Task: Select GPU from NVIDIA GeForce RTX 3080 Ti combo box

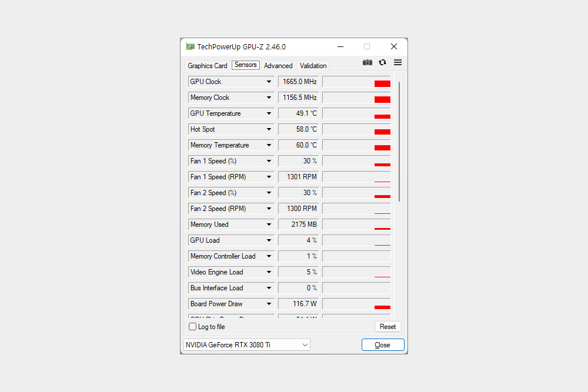Action: point(247,345)
